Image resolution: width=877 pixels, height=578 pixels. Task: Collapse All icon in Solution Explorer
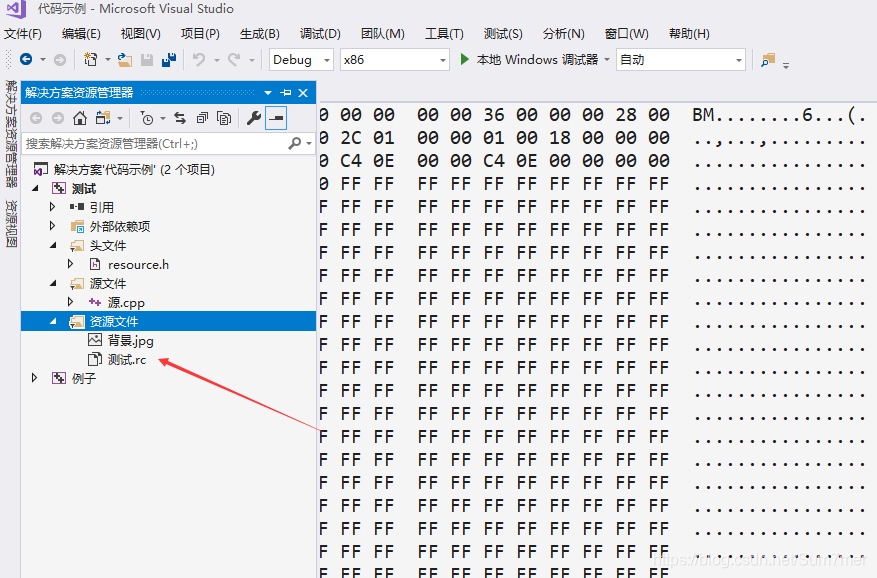pyautogui.click(x=202, y=118)
